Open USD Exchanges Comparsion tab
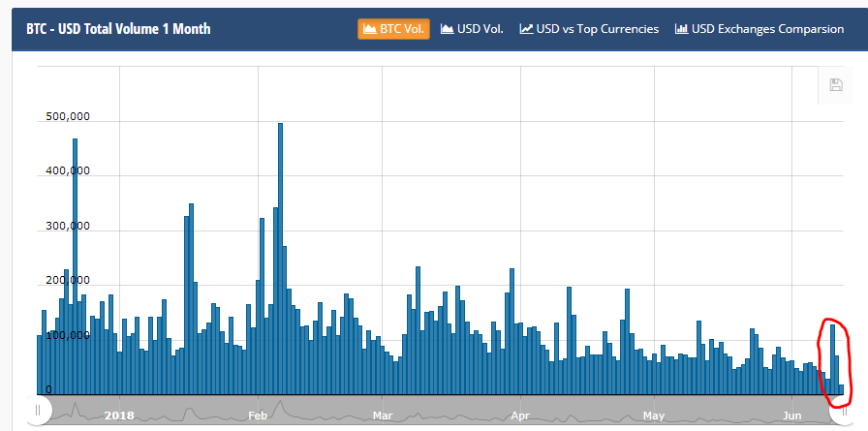The width and height of the screenshot is (868, 431). [x=759, y=29]
